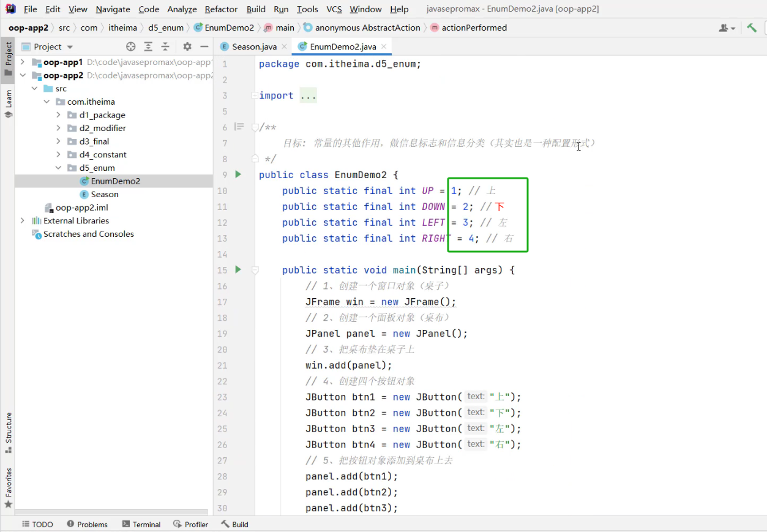Screen dimensions: 767x532
Task: Open Project panel settings gear
Action: (x=187, y=47)
